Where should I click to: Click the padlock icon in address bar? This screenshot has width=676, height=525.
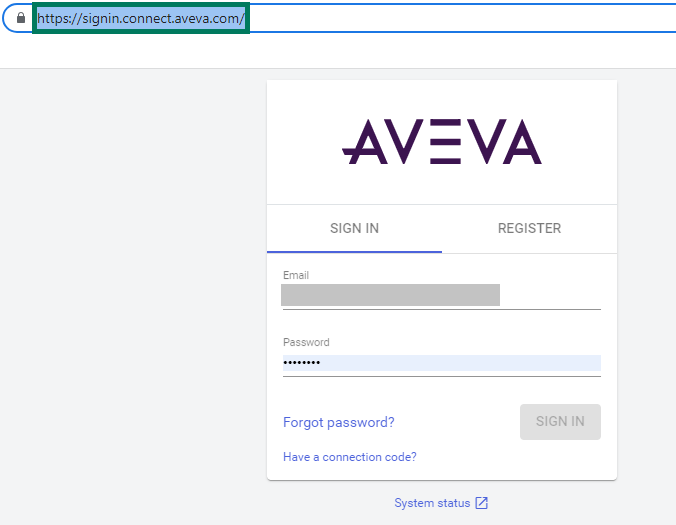pos(21,18)
